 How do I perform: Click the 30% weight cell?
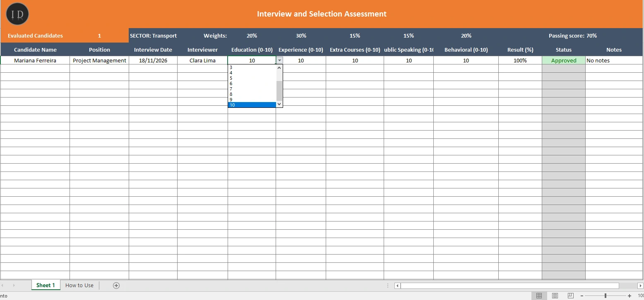(x=301, y=36)
